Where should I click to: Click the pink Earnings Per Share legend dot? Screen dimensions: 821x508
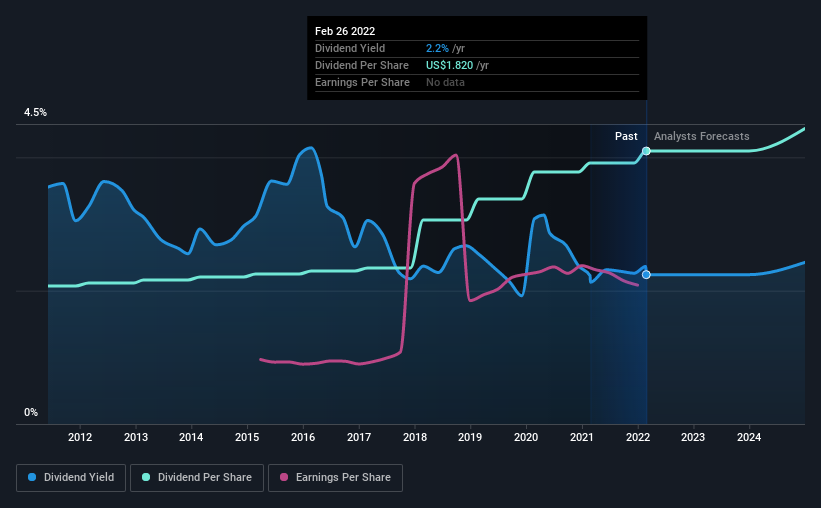click(284, 477)
